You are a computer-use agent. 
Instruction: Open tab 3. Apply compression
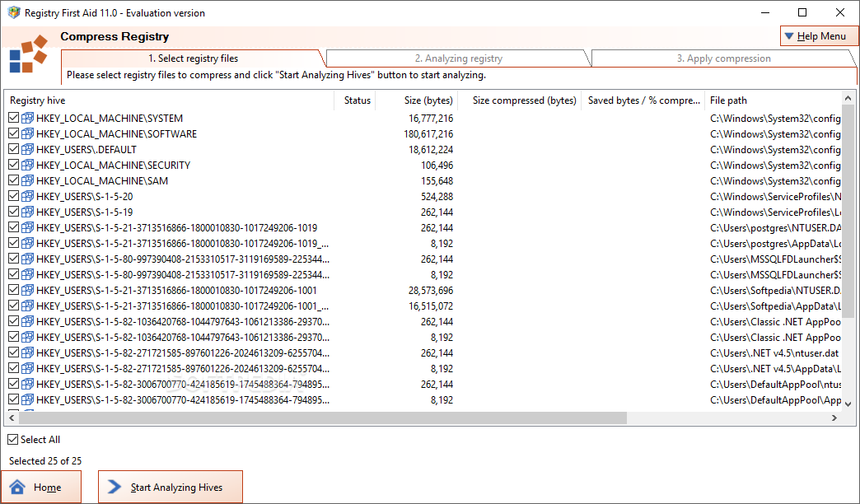point(723,58)
